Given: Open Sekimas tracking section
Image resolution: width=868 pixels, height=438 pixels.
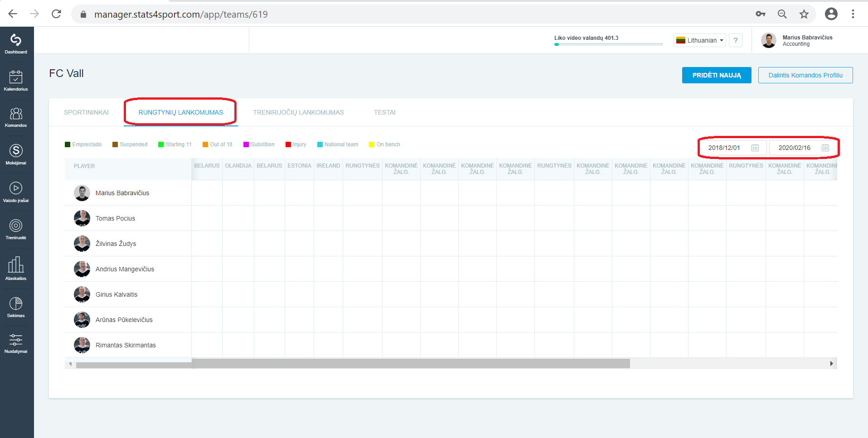Looking at the screenshot, I should click(16, 307).
